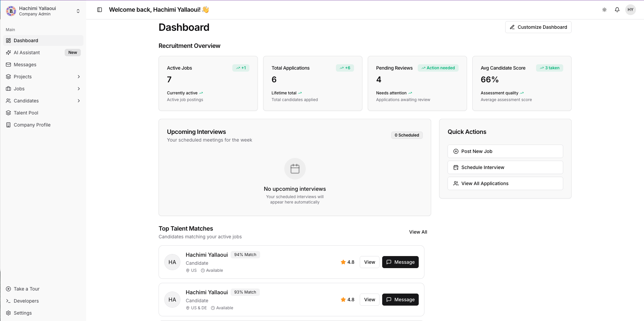Screen dimensions: 644x321
Task: Start Take a Tour
Action: (43, 289)
